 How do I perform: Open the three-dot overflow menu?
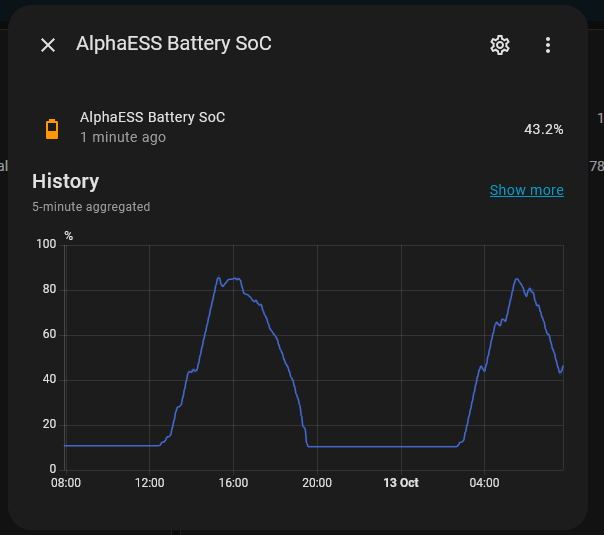click(x=548, y=45)
